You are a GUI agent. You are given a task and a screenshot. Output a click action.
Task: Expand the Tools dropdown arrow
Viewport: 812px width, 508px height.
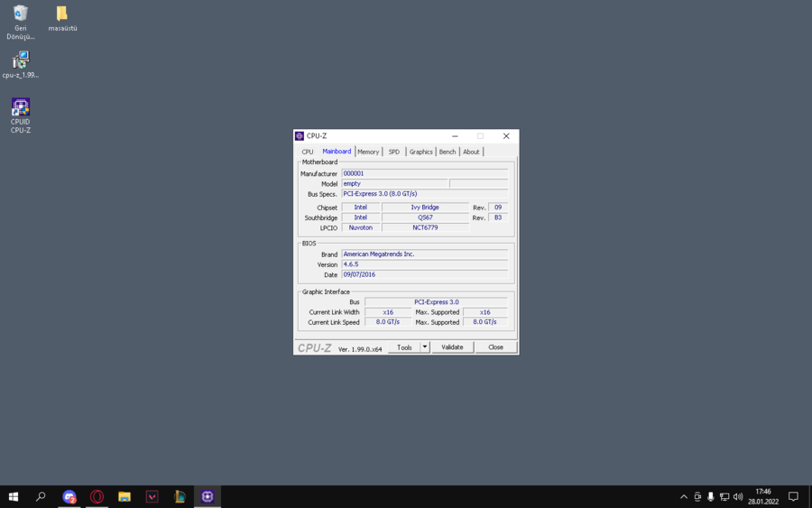(425, 347)
